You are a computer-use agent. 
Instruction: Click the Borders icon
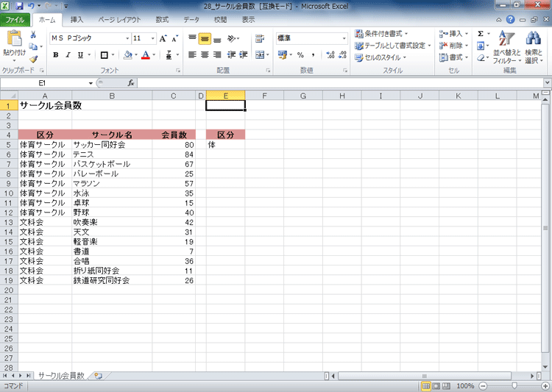105,55
